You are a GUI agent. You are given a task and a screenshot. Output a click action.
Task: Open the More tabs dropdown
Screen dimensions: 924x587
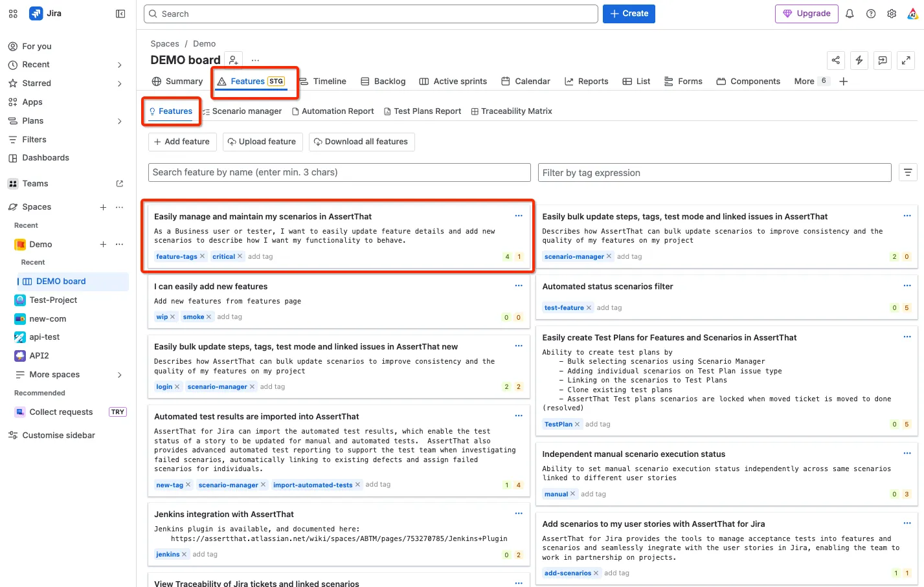point(811,82)
